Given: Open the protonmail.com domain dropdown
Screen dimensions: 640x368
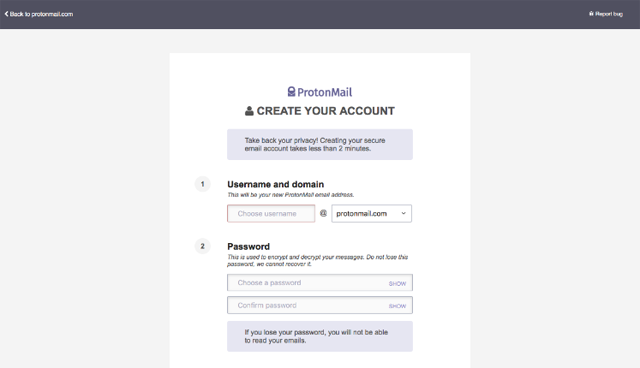Looking at the screenshot, I should pyautogui.click(x=371, y=213).
